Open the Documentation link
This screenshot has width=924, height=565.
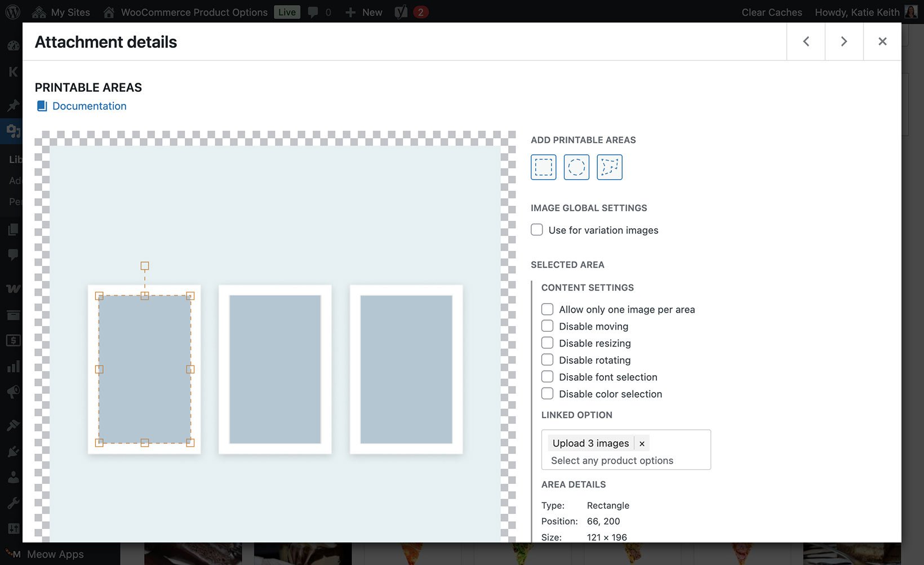click(x=89, y=106)
